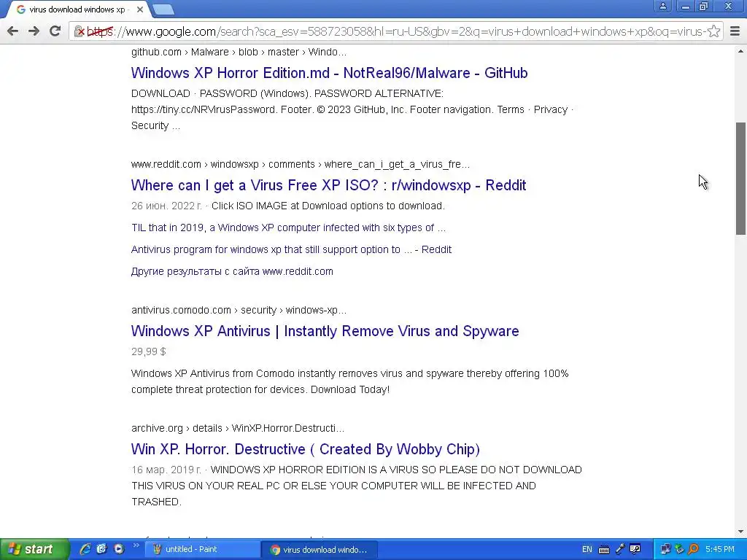Image resolution: width=747 pixels, height=560 pixels.
Task: Close the 'virus download windows xp' tab
Action: tap(139, 9)
